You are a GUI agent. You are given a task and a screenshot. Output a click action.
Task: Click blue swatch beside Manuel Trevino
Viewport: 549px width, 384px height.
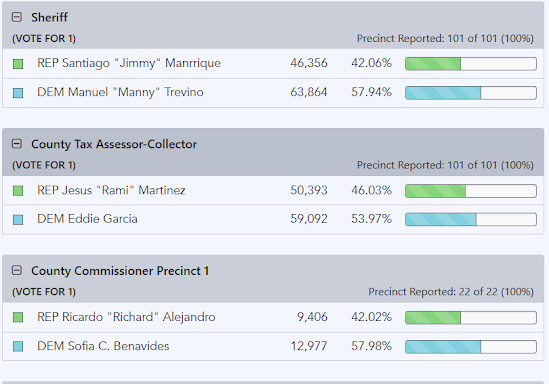[x=18, y=93]
